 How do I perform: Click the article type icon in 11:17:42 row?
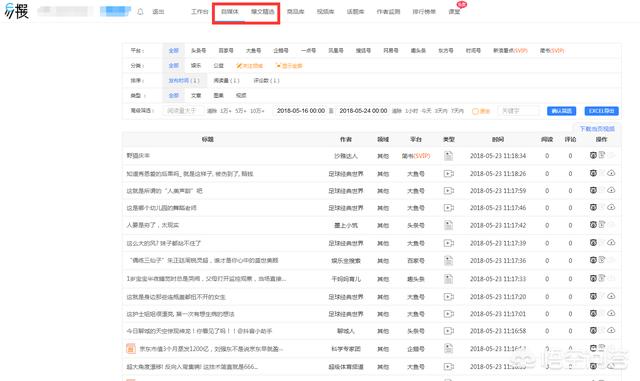pos(449,225)
